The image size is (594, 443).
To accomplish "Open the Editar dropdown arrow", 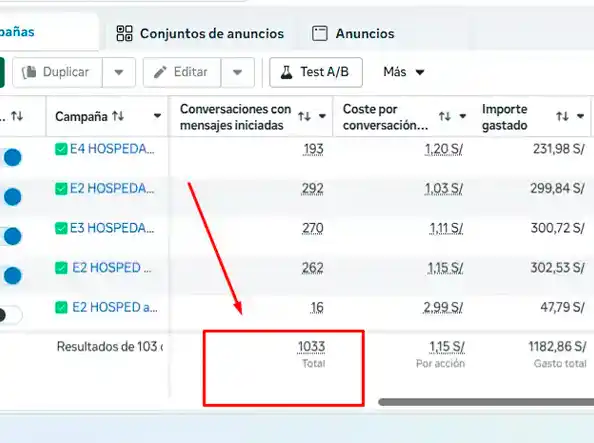I will (x=238, y=72).
